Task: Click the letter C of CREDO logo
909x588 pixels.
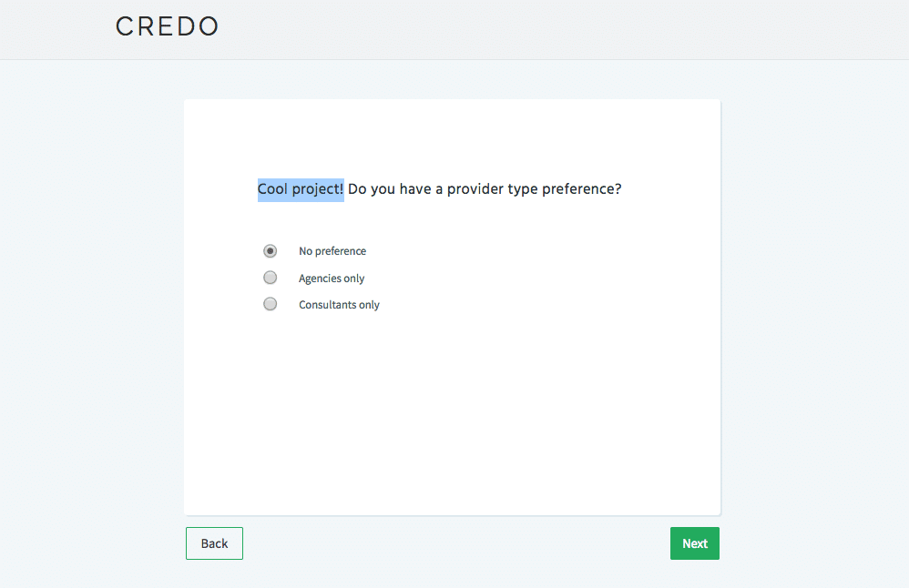Action: click(x=124, y=26)
